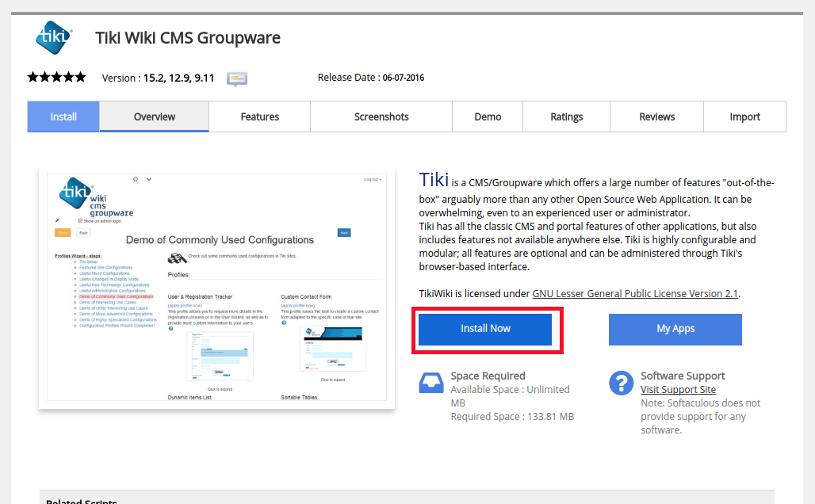Switch to the Overview tab
This screenshot has width=815, height=504.
(x=155, y=116)
